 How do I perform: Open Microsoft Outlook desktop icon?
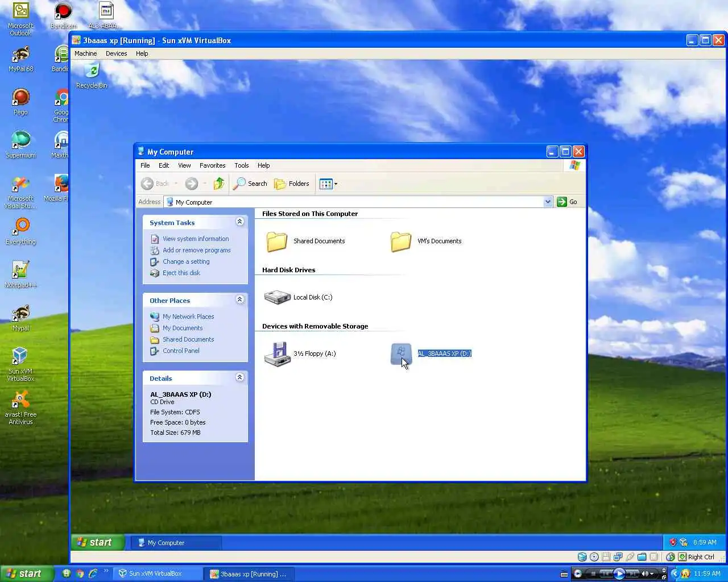[x=21, y=19]
